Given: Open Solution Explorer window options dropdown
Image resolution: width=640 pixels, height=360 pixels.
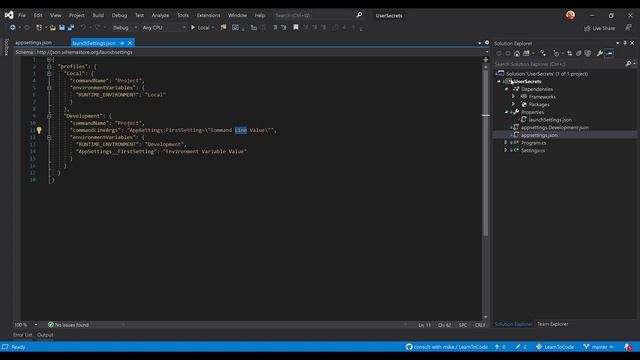Looking at the screenshot, I should (618, 43).
